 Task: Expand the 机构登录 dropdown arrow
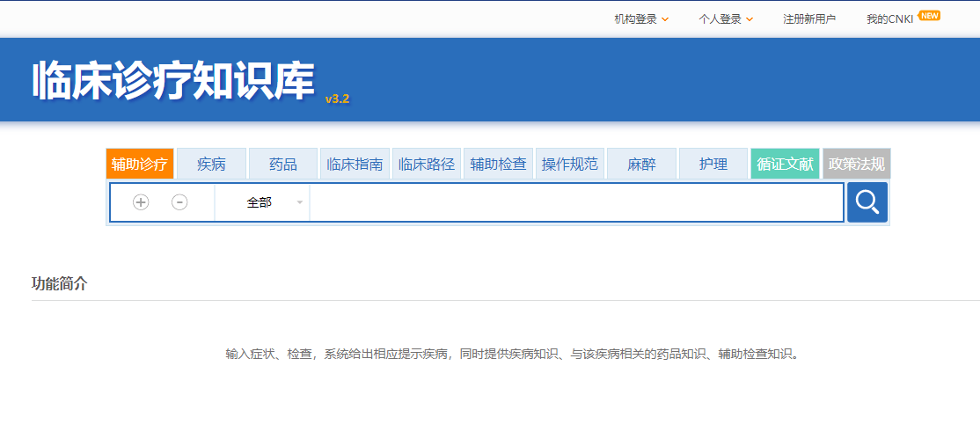(665, 19)
